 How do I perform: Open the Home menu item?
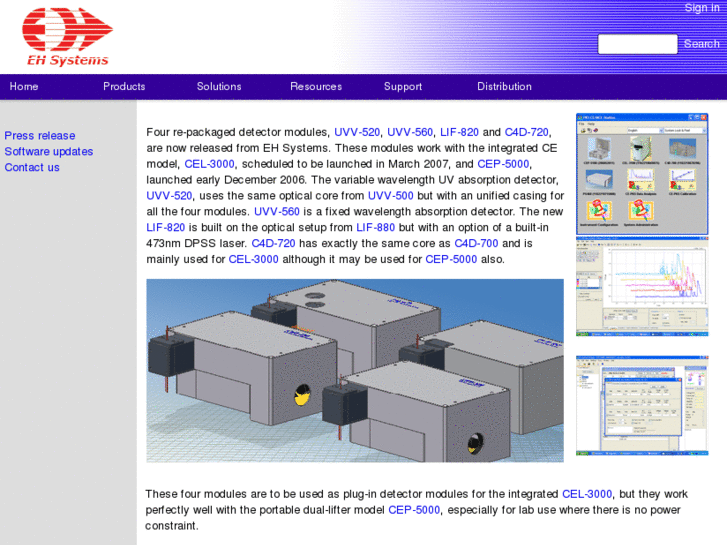pos(24,86)
